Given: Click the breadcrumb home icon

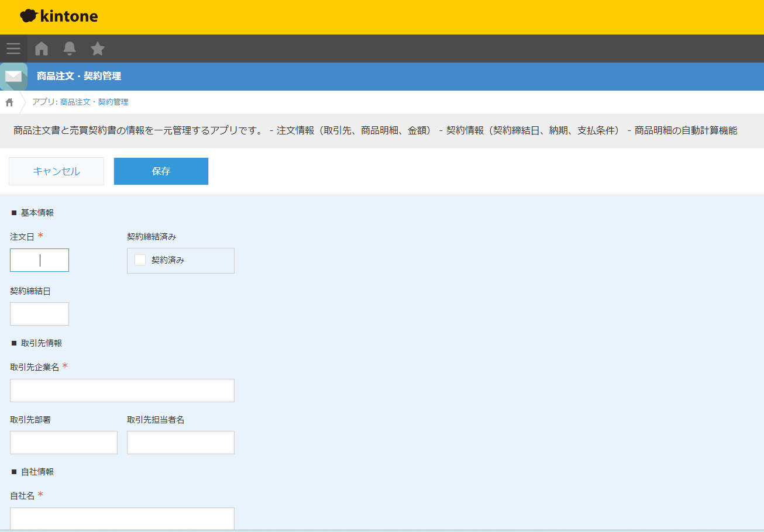Looking at the screenshot, I should tap(9, 102).
